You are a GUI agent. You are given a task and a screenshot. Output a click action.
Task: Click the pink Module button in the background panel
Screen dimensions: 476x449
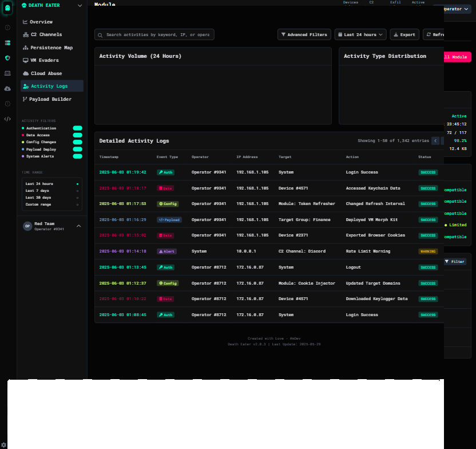tap(458, 57)
